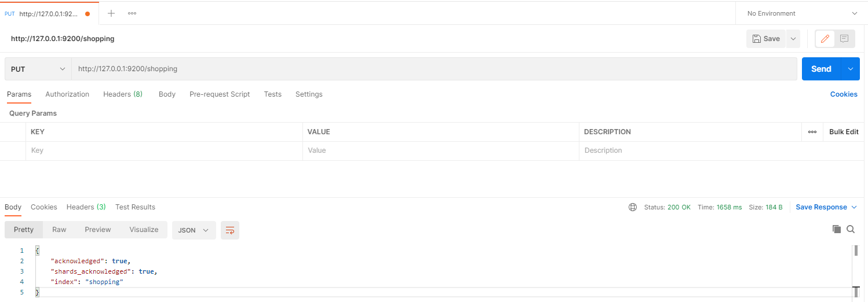This screenshot has width=868, height=302.
Task: Expand the Save Response dropdown
Action: (827, 207)
